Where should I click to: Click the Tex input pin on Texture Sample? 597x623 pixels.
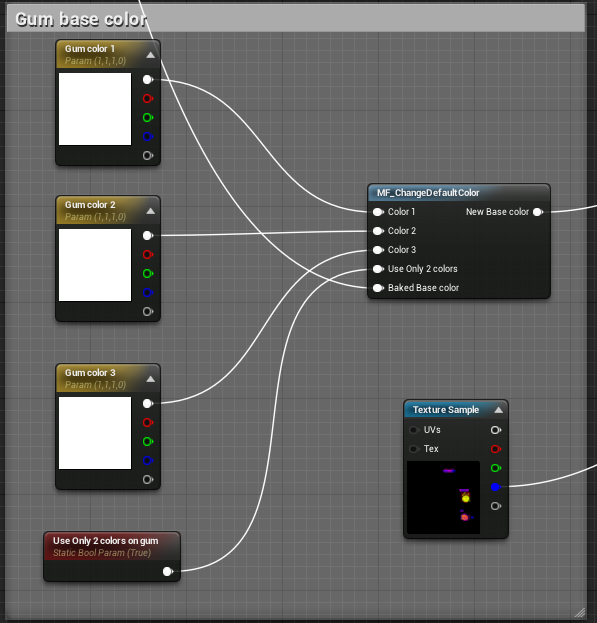point(414,449)
